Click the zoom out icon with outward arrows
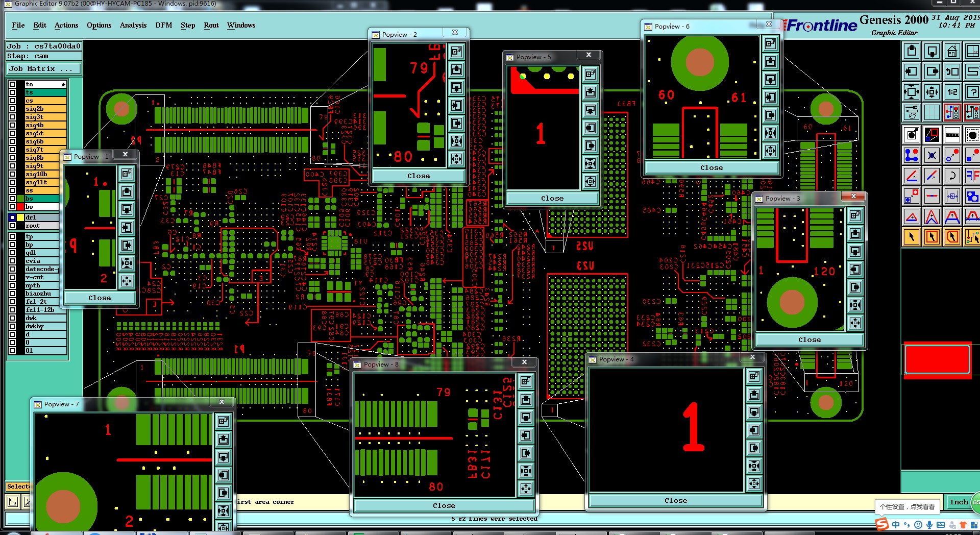The height and width of the screenshot is (535, 980). click(x=932, y=92)
